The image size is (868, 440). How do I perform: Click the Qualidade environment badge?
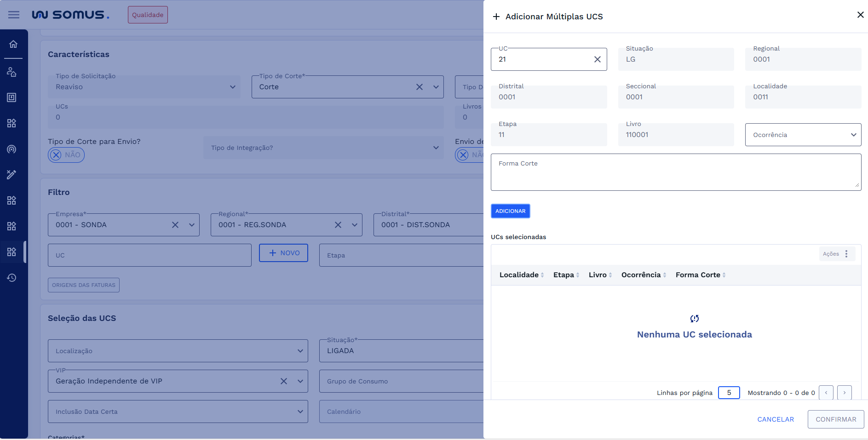click(148, 15)
